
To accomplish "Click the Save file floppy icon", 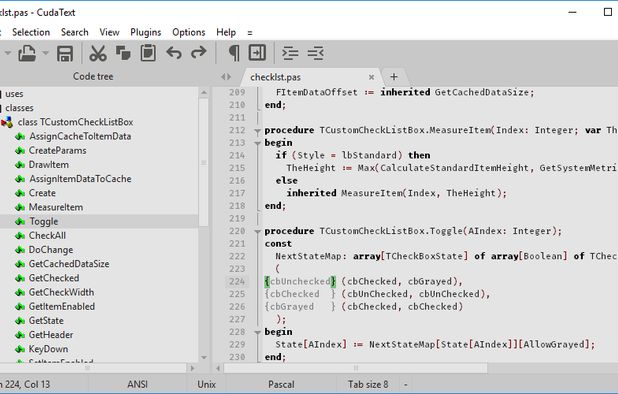I will pos(65,53).
